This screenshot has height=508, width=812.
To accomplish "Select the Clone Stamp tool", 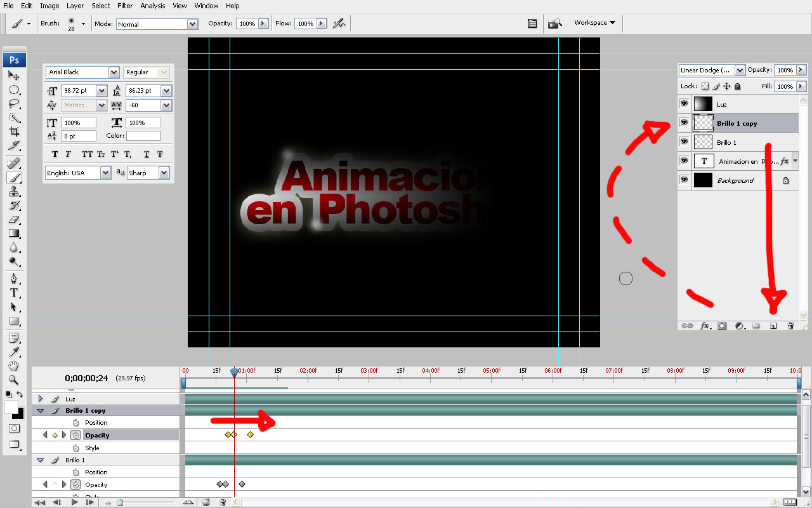I will [x=14, y=192].
